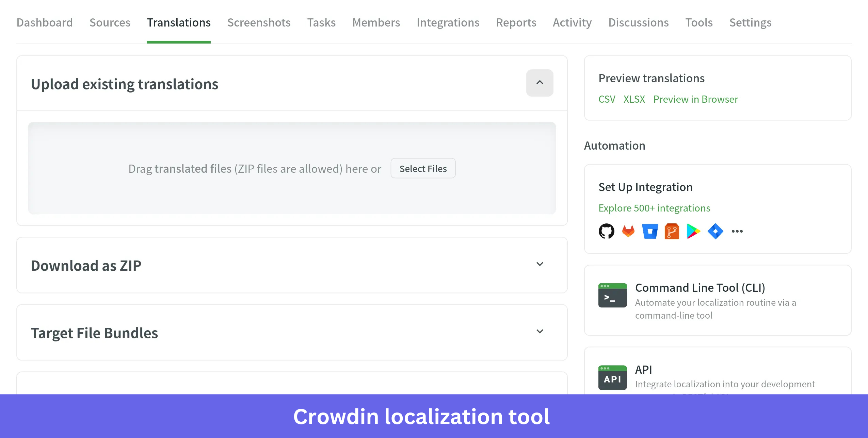Expand the Download as ZIP section
Screen dimensions: 868x438
(540, 264)
